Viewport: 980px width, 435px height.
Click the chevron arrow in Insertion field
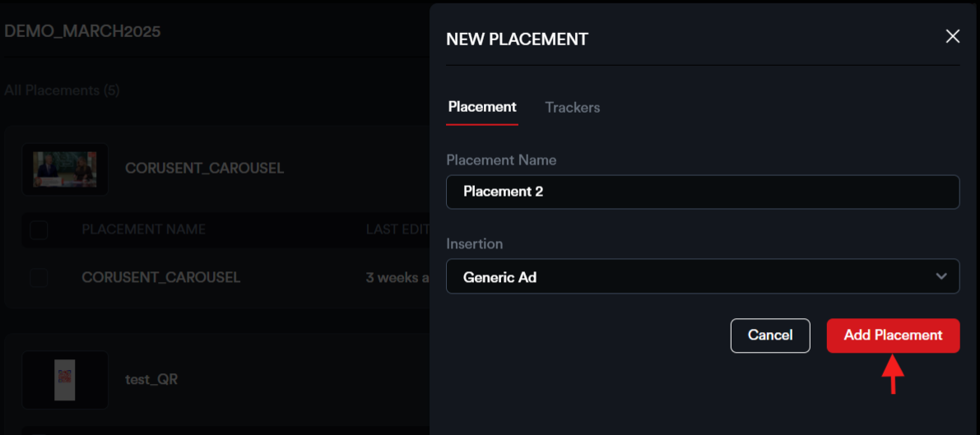(x=941, y=277)
